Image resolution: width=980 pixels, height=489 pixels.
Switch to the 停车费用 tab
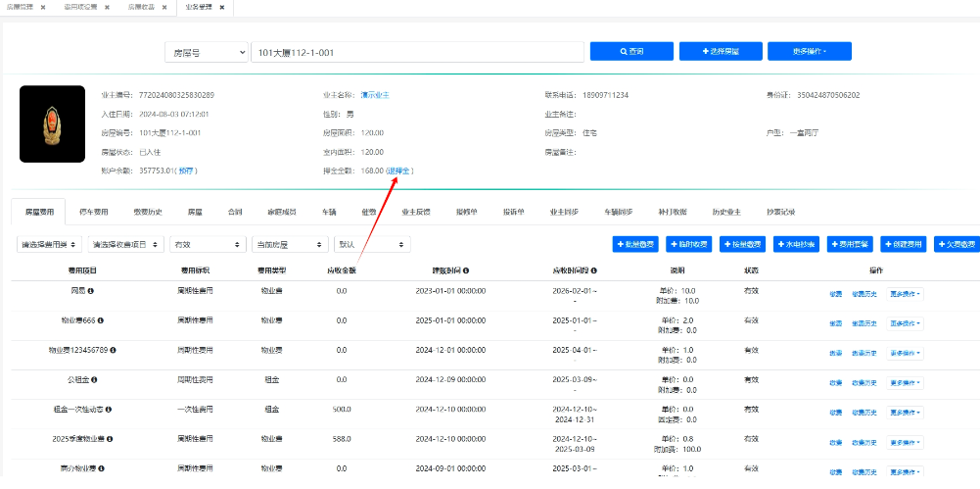click(93, 212)
